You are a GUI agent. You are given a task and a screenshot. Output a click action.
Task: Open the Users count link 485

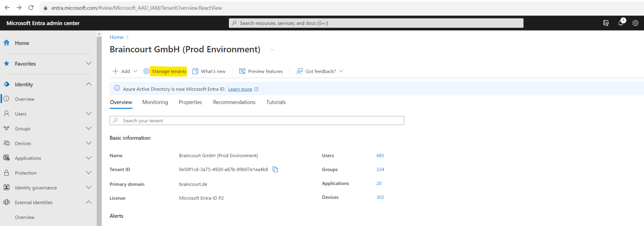(x=380, y=155)
